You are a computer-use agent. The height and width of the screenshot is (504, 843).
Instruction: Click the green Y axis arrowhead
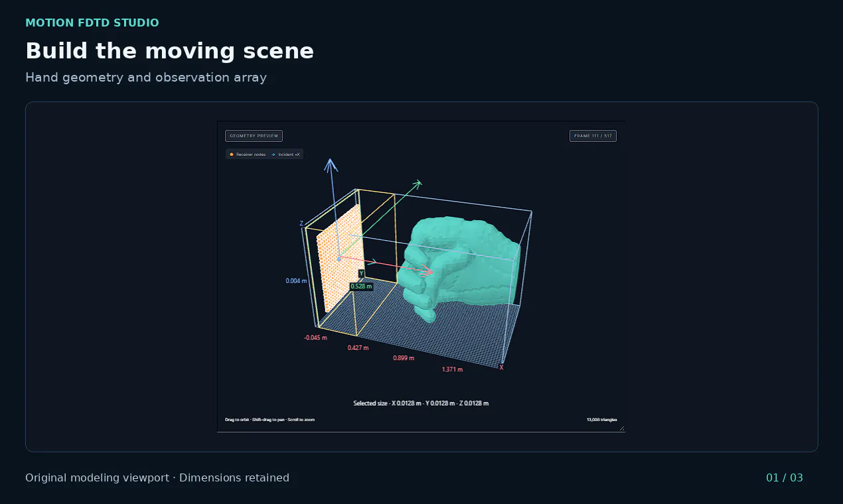[x=416, y=184]
